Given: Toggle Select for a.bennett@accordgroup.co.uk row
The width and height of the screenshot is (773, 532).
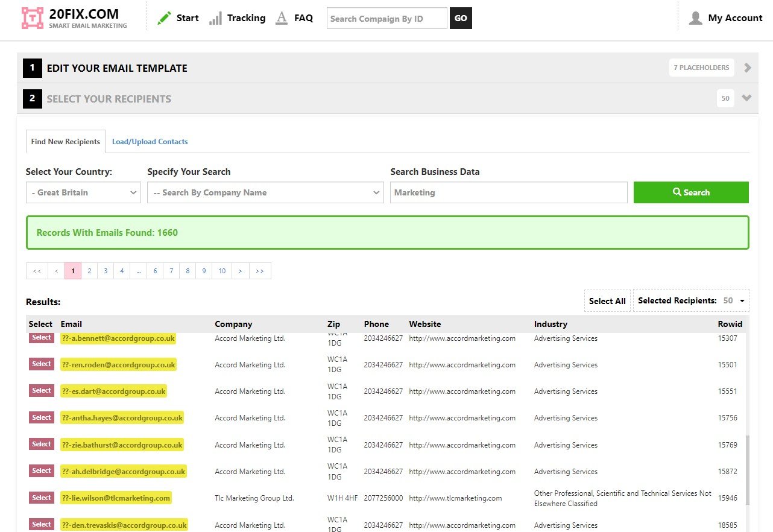Looking at the screenshot, I should (42, 338).
